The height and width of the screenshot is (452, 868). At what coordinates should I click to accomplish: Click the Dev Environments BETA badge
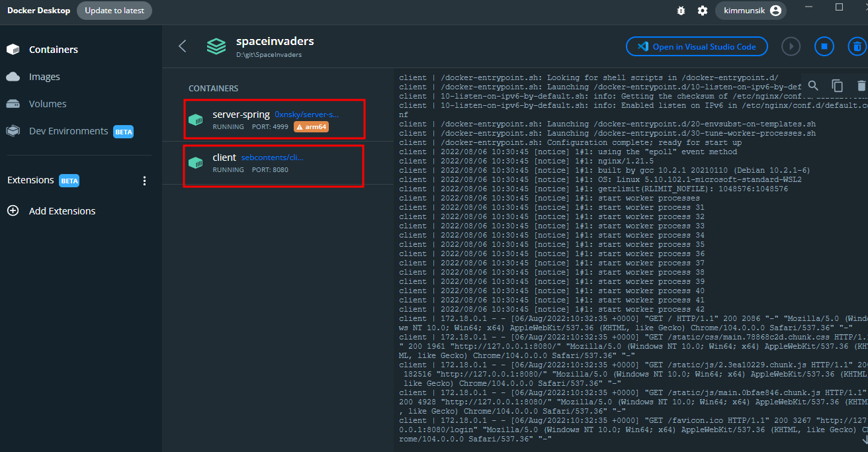pyautogui.click(x=124, y=132)
